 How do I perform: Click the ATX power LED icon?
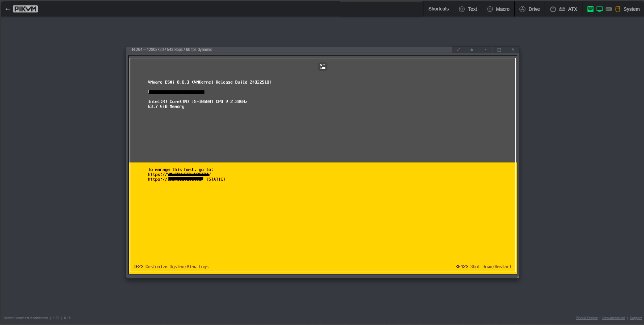click(553, 9)
